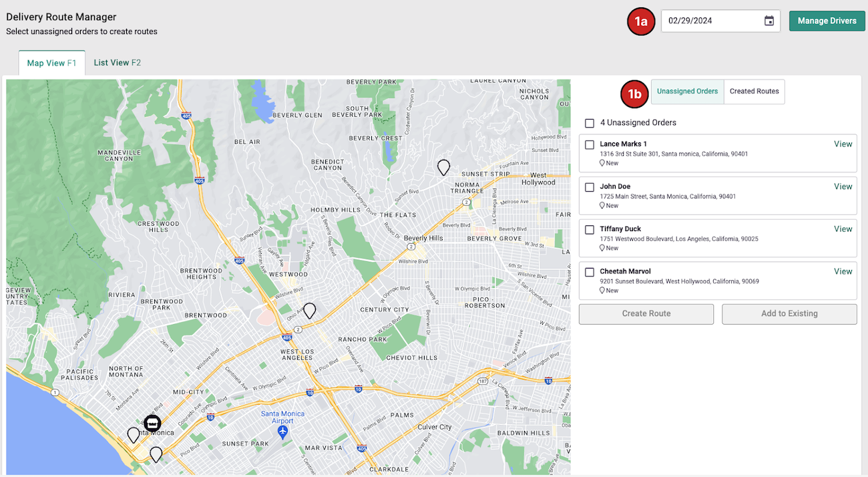Click status pin icon under Lance Marks 1
Image resolution: width=868 pixels, height=477 pixels.
pos(602,163)
